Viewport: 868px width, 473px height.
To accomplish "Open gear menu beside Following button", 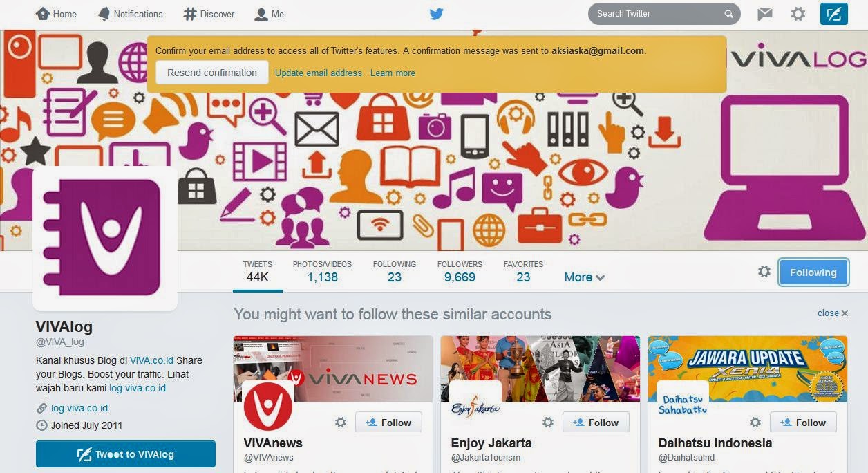I will point(764,272).
